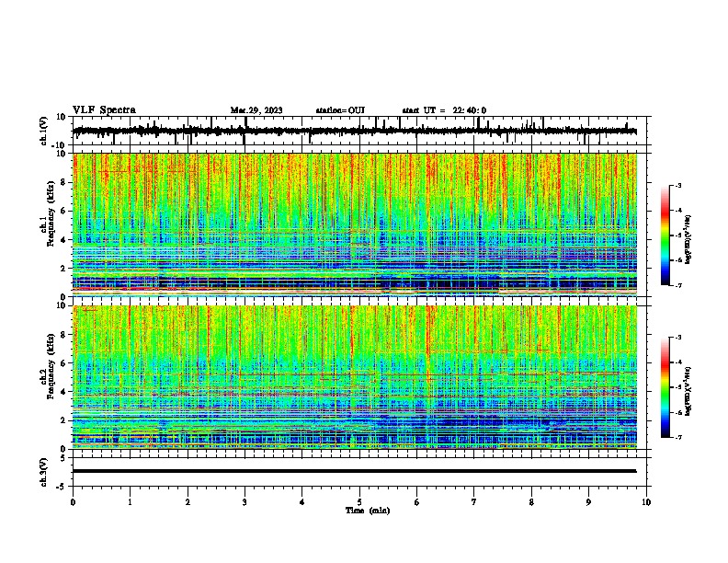Viewport: 728px width, 563px height.
Task: Click time axis tick label '8'
Action: pos(531,502)
